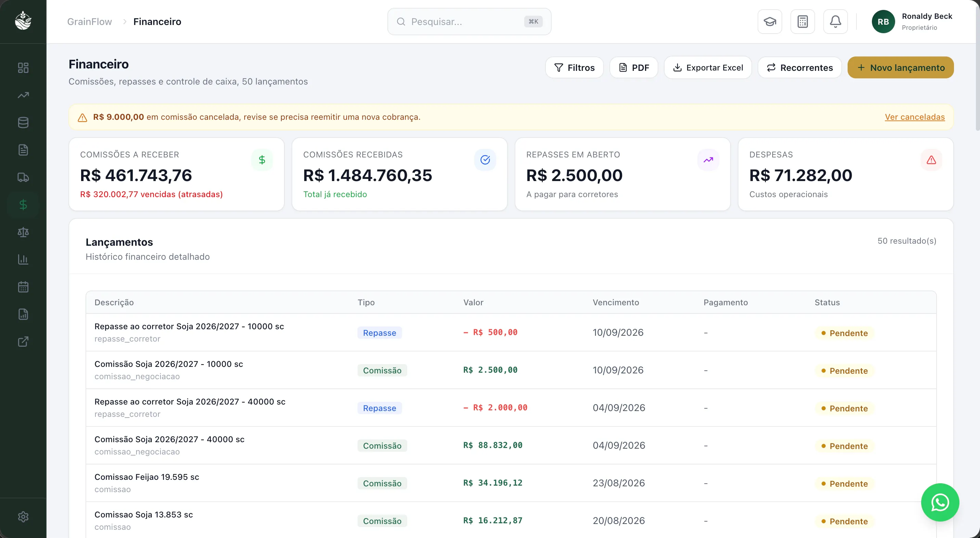Open row Repasse ao corretor Soja 40000 sc

(x=511, y=408)
